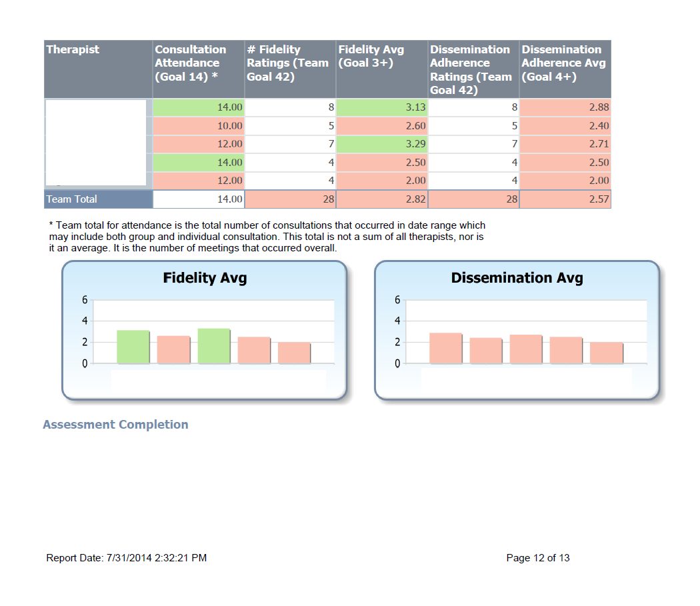Viewport: 700px width, 606px height.
Task: Select the Report Date 7/31/2014 footer text
Action: [x=127, y=558]
